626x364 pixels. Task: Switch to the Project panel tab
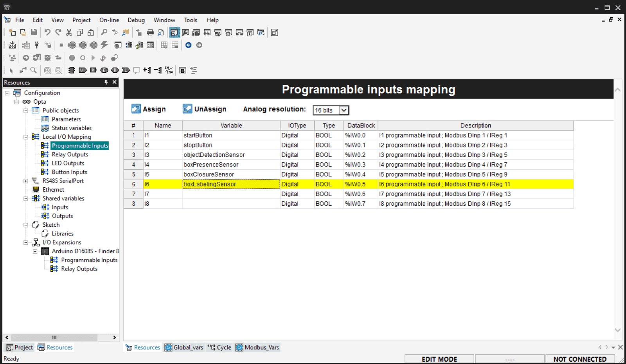click(x=20, y=347)
